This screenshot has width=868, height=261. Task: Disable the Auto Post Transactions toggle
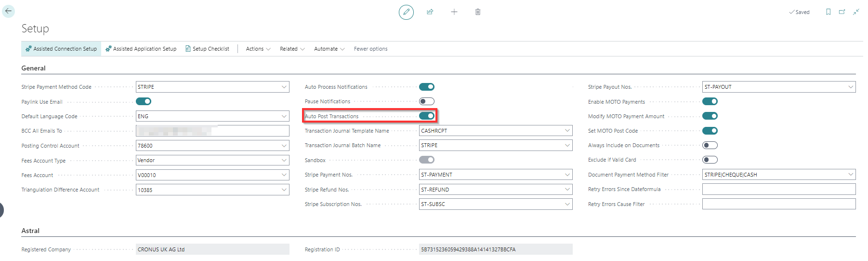426,116
